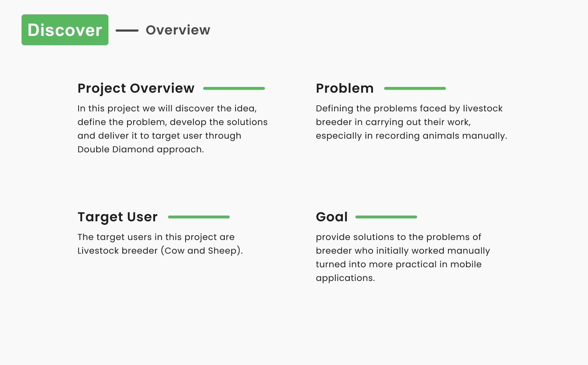Select the Overview heading text
The height and width of the screenshot is (365, 588).
point(178,30)
